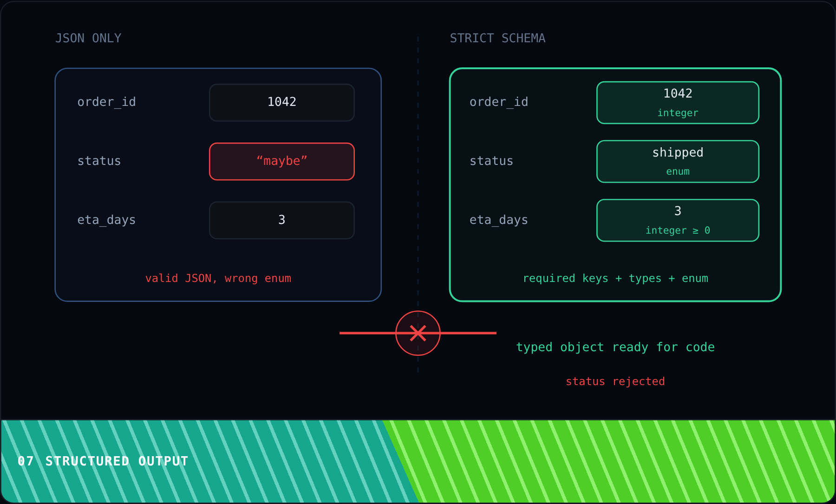This screenshot has height=504, width=836.
Task: Click the "status rejected" red text
Action: pos(615,381)
